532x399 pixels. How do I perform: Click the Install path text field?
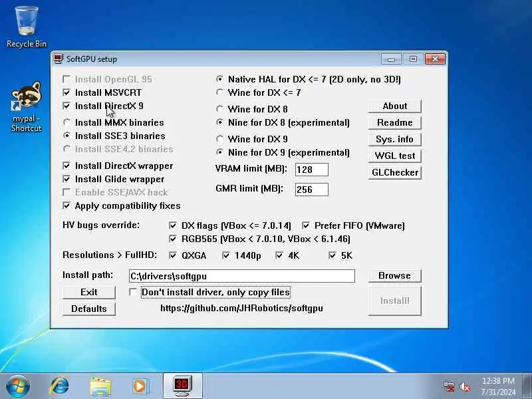[x=242, y=276]
